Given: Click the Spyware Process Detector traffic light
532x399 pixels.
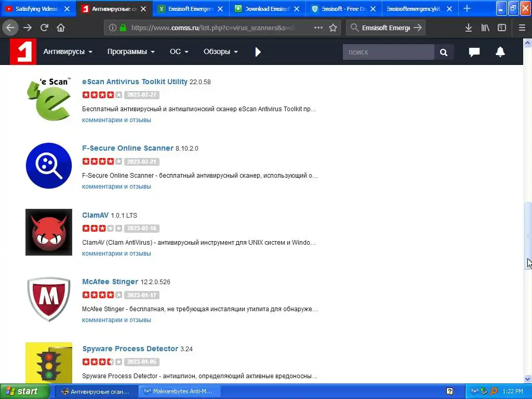Looking at the screenshot, I should click(x=49, y=363).
